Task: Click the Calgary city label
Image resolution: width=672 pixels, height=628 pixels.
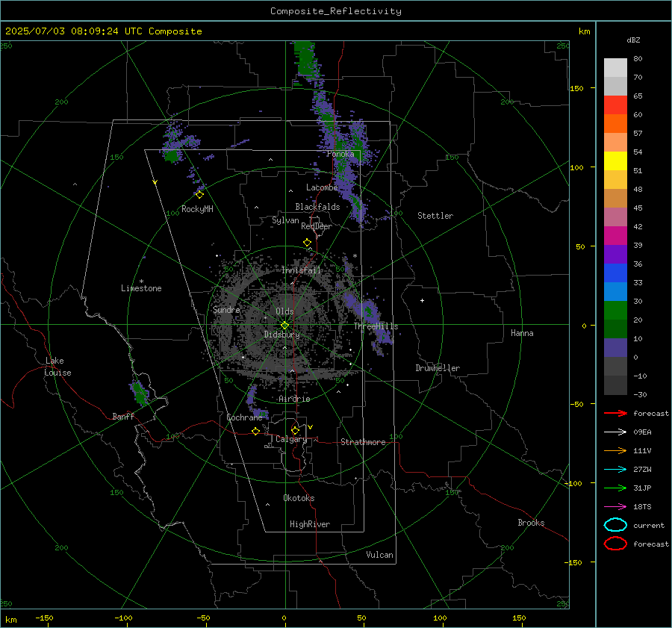Action: coord(291,439)
